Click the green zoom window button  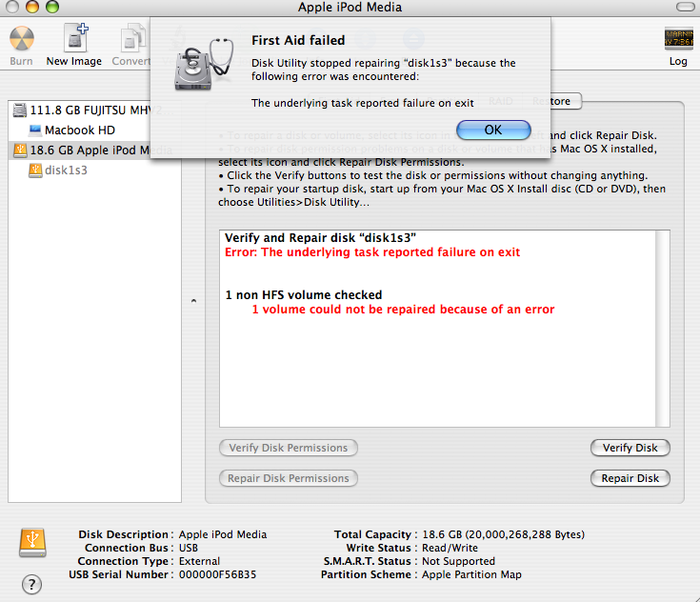(52, 7)
